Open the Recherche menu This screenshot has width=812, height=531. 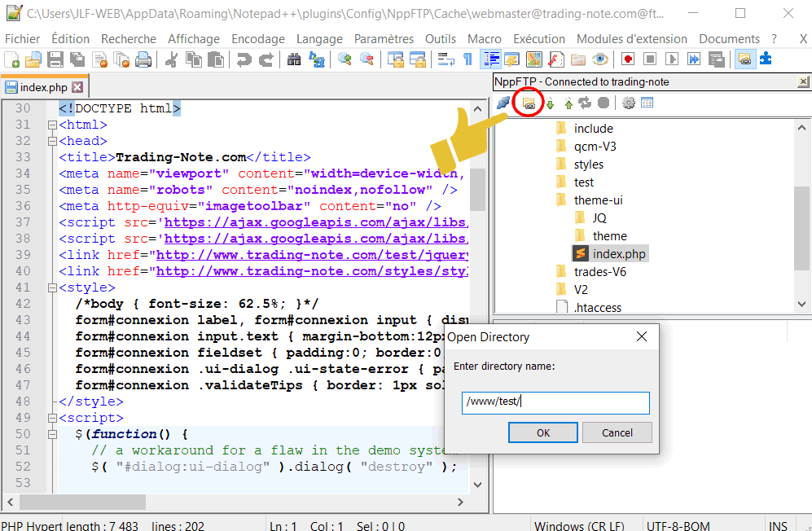pos(129,39)
